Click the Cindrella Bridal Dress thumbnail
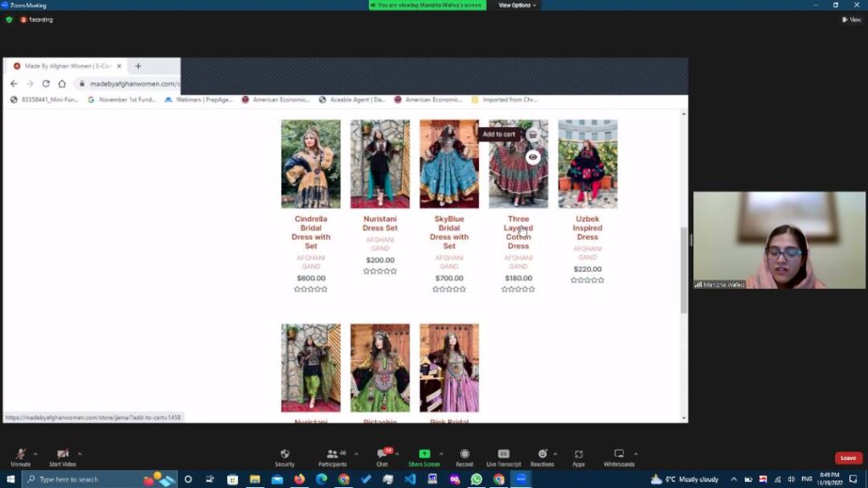 (310, 164)
